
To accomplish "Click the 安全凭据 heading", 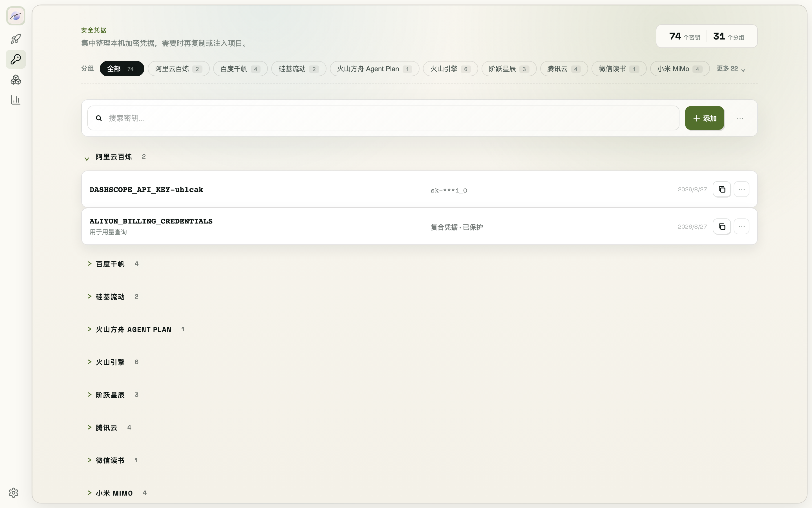I will (94, 30).
